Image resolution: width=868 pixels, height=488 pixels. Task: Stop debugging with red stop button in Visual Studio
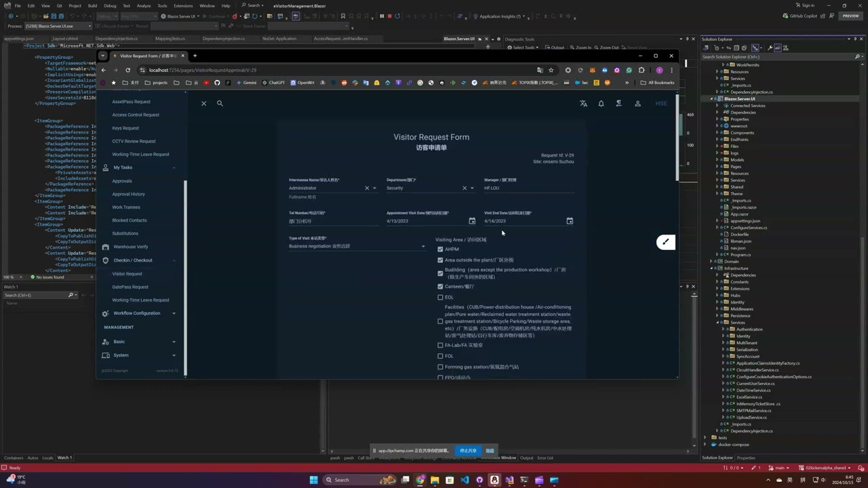[x=389, y=16]
